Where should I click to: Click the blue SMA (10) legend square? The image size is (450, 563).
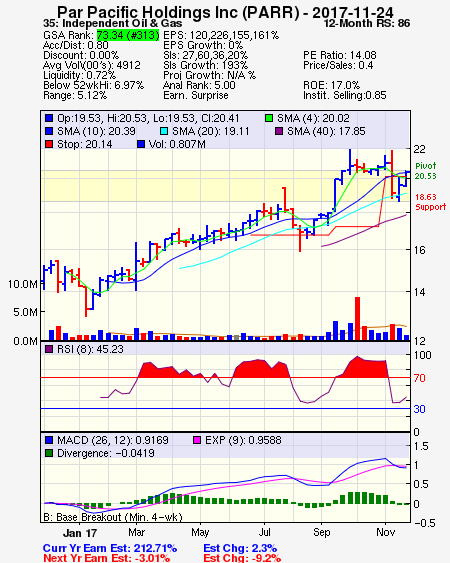[x=49, y=131]
